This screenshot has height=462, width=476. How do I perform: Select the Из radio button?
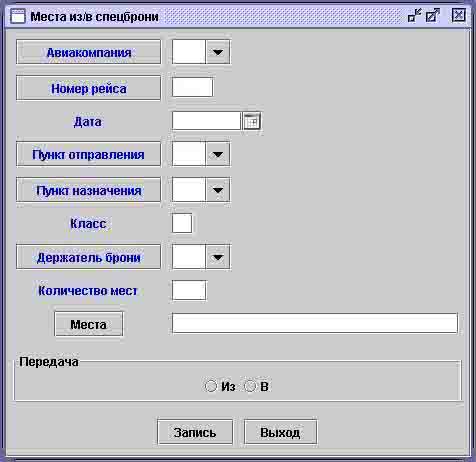pos(210,386)
